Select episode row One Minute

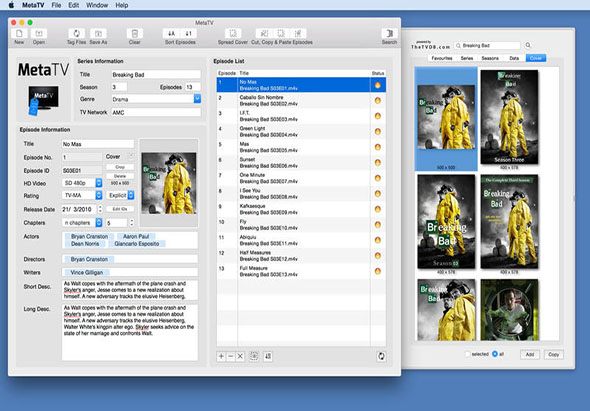[301, 178]
